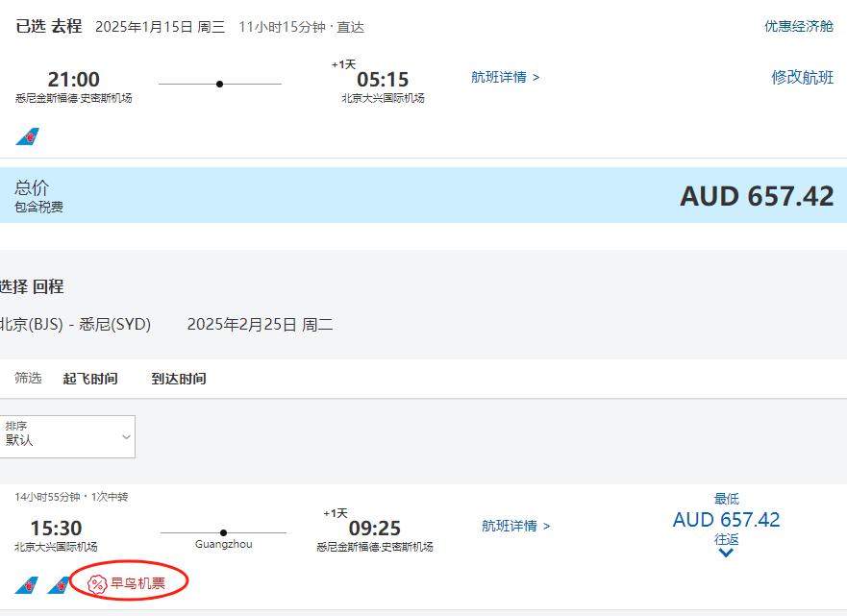Click the 优惠经济舱 cabin class link

798,26
